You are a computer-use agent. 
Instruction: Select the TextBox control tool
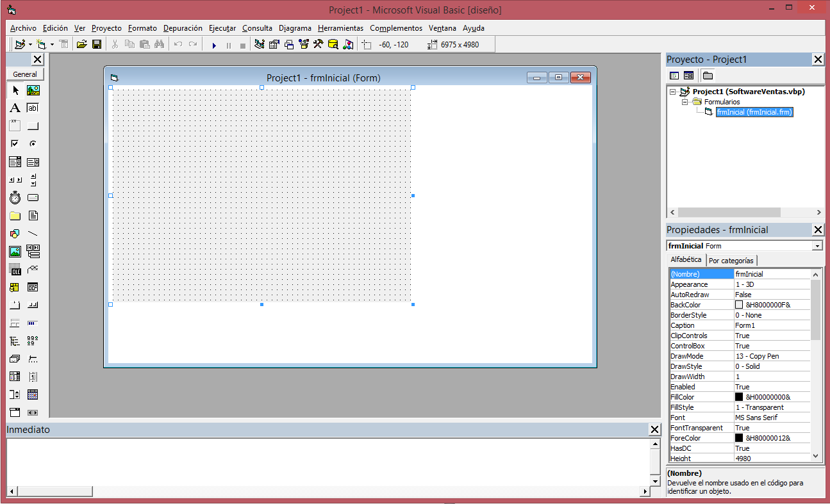tap(33, 108)
